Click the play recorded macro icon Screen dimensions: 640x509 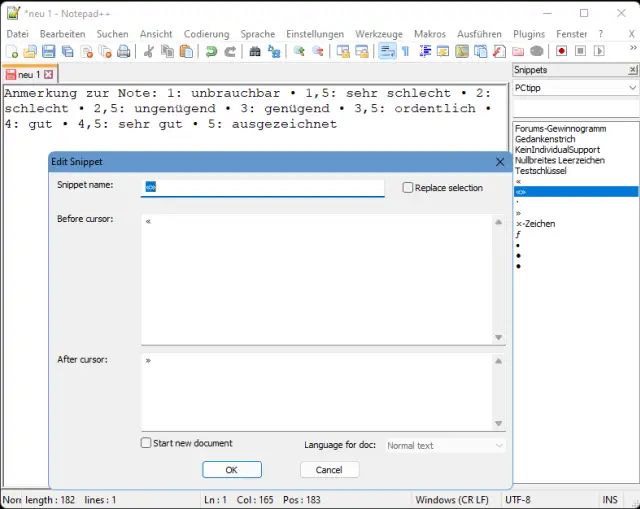coord(599,51)
